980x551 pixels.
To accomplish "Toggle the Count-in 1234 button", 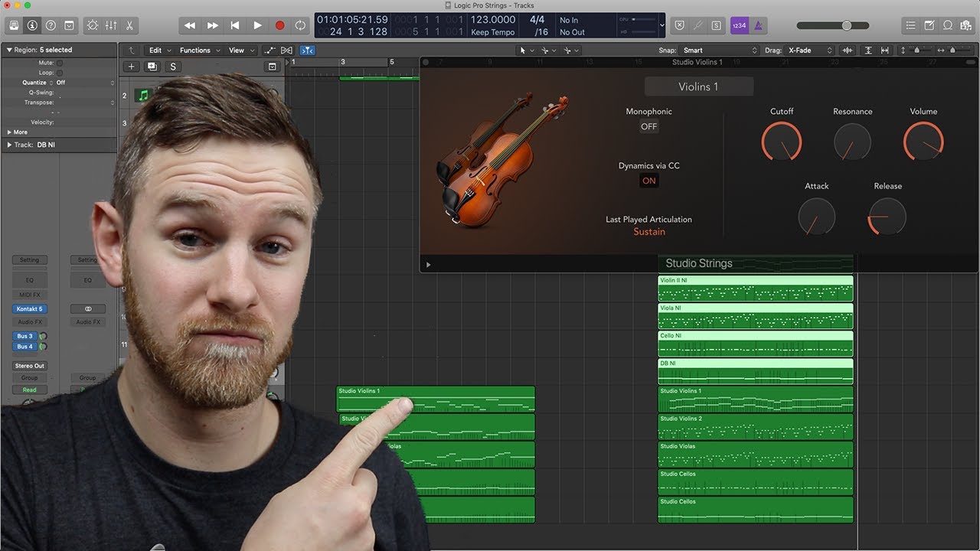I will point(739,25).
